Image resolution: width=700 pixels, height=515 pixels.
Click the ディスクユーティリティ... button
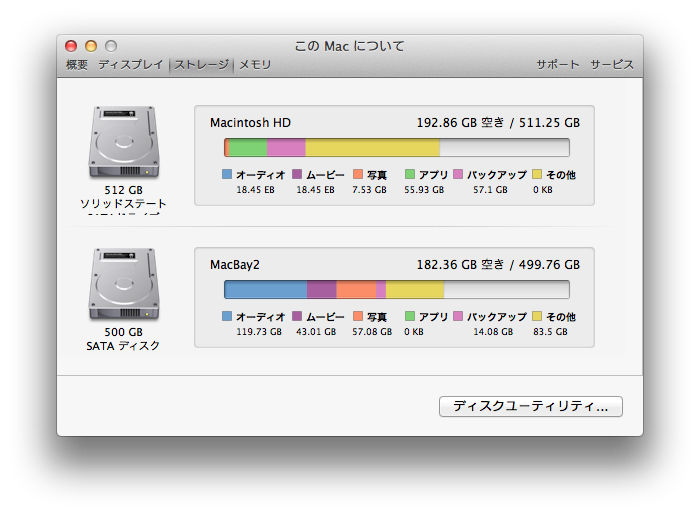tap(531, 407)
